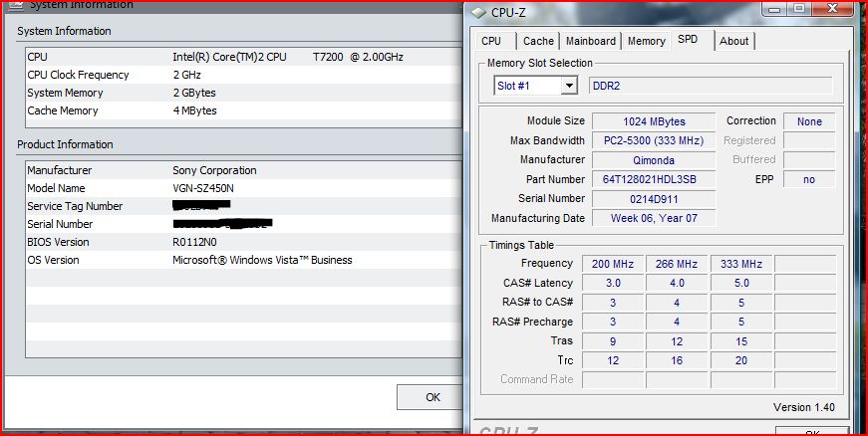Click Trc value 16
Image resolution: width=868 pixels, height=436 pixels.
[677, 360]
